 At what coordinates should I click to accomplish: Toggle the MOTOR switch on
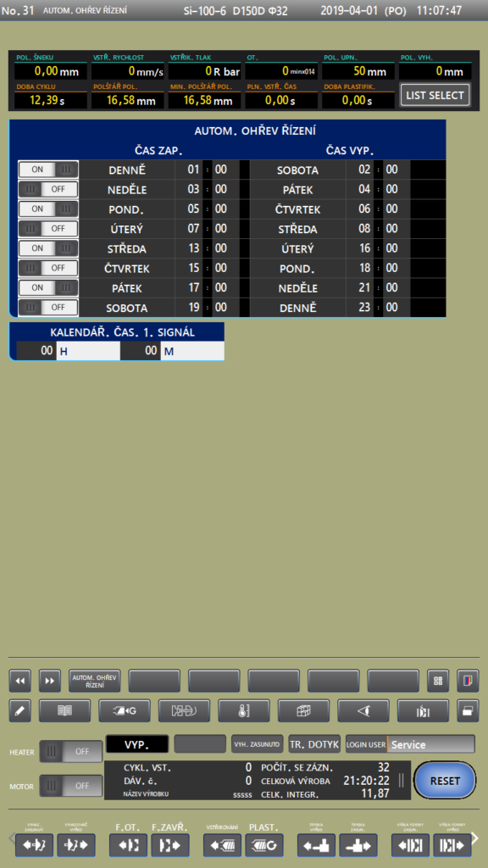point(71,786)
